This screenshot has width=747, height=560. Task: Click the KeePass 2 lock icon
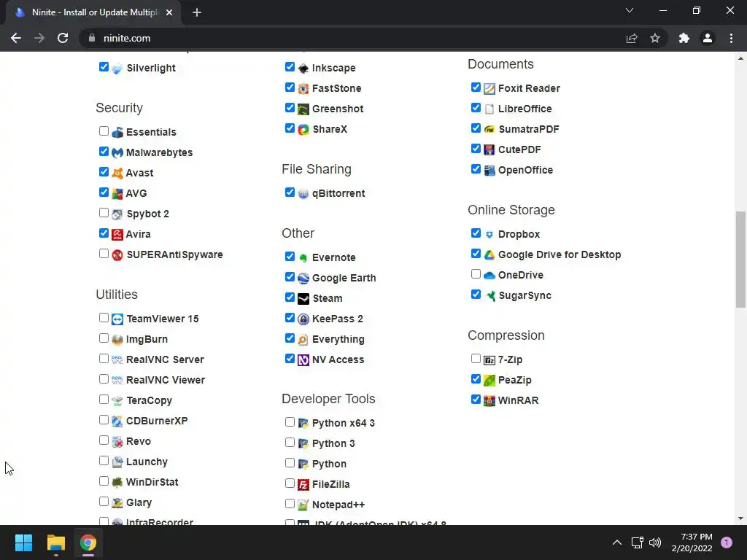(303, 319)
